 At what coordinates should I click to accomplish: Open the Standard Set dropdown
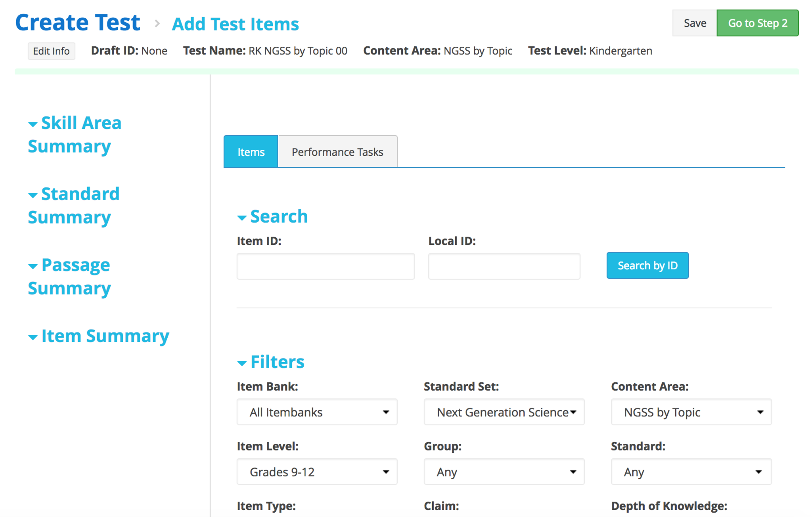click(504, 412)
